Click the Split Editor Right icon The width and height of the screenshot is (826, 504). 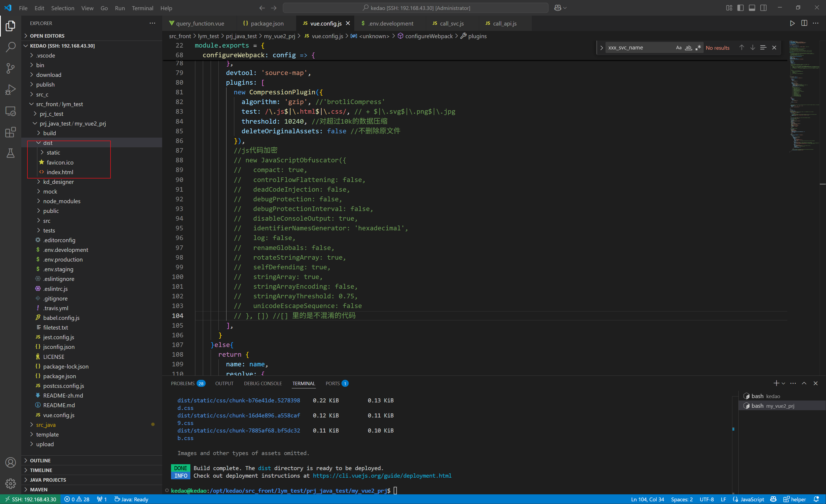804,23
